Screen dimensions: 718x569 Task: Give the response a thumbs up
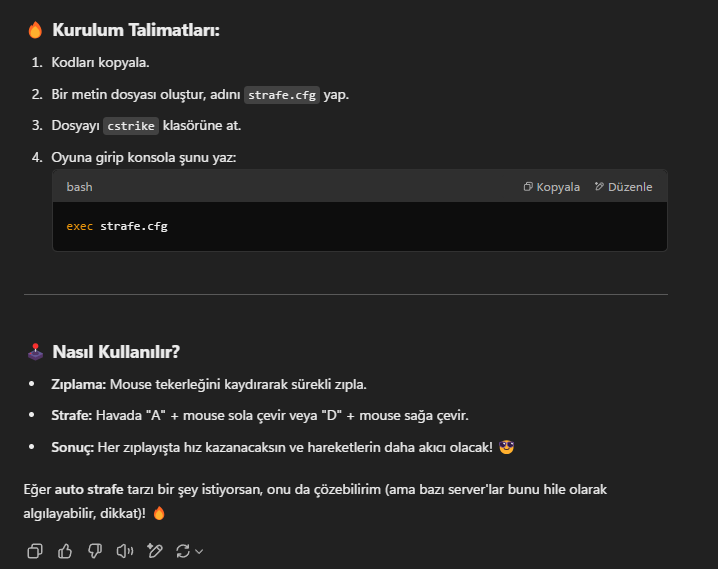[65, 551]
